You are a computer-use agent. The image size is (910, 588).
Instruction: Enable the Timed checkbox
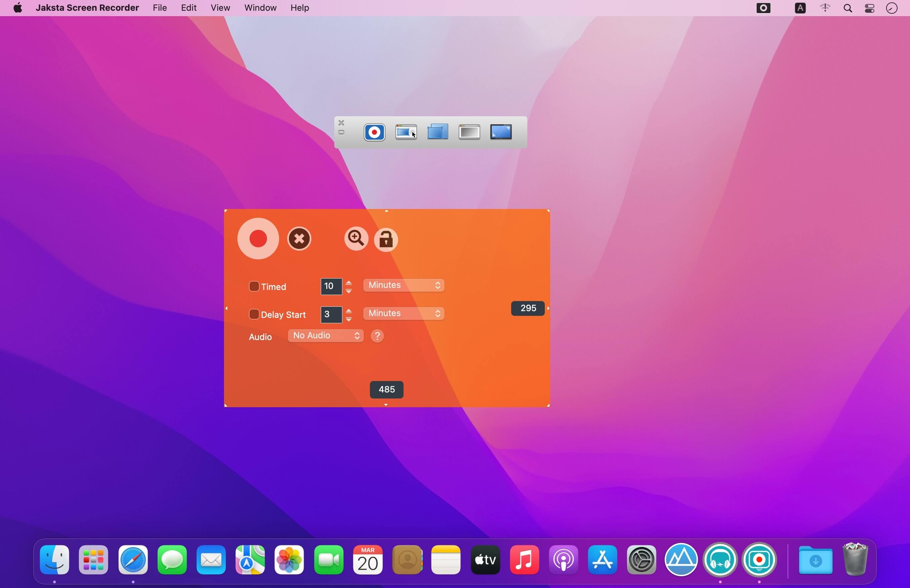(x=254, y=286)
